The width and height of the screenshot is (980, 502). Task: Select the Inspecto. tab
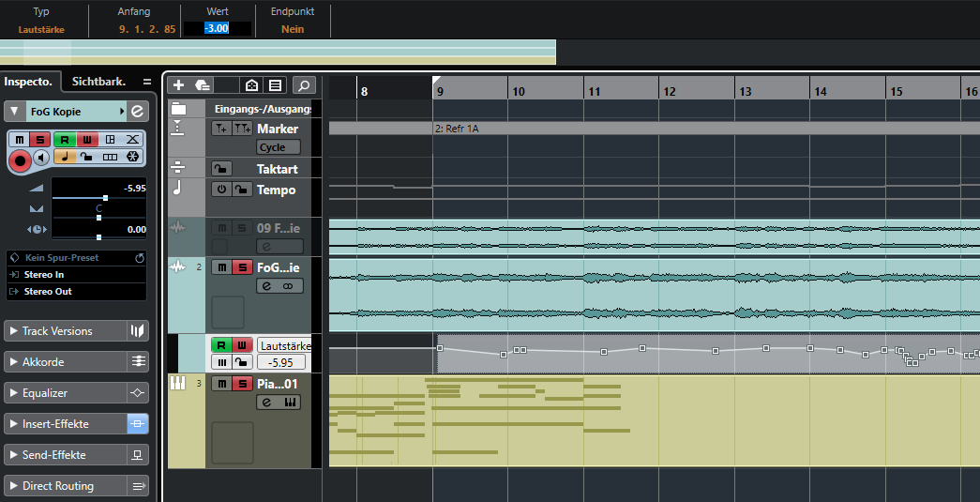click(x=30, y=82)
